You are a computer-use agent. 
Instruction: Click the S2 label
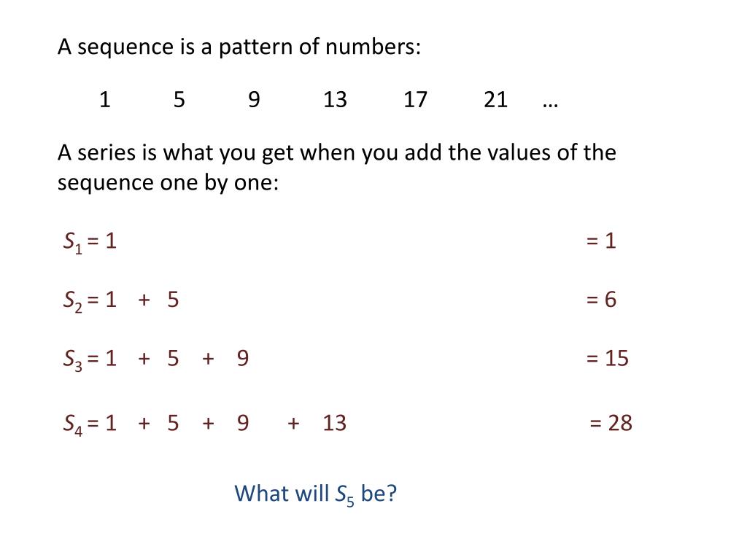(x=72, y=301)
